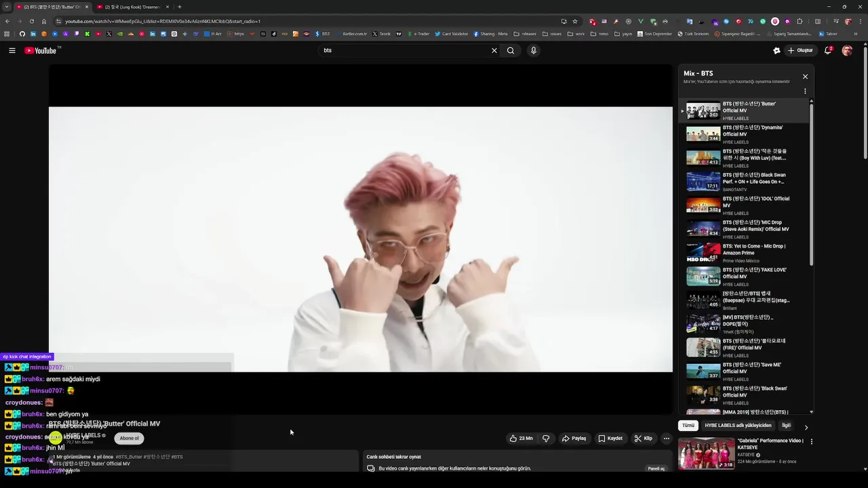This screenshot has height=488, width=868.
Task: Select 'Yet to Come - Mic Drop' Amazon Prime
Action: [745, 253]
